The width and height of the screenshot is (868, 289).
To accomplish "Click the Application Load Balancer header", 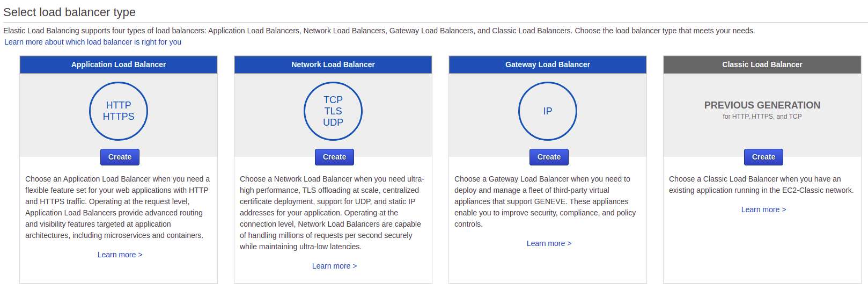I will (x=119, y=64).
